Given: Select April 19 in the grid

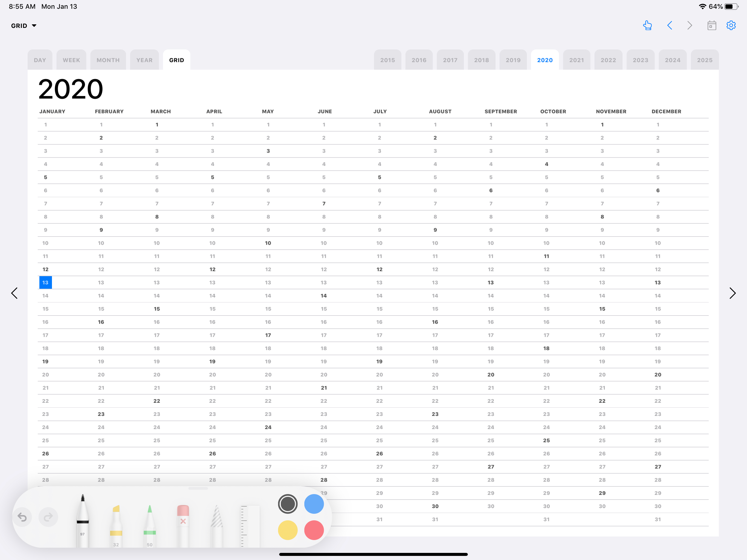Looking at the screenshot, I should click(x=212, y=362).
